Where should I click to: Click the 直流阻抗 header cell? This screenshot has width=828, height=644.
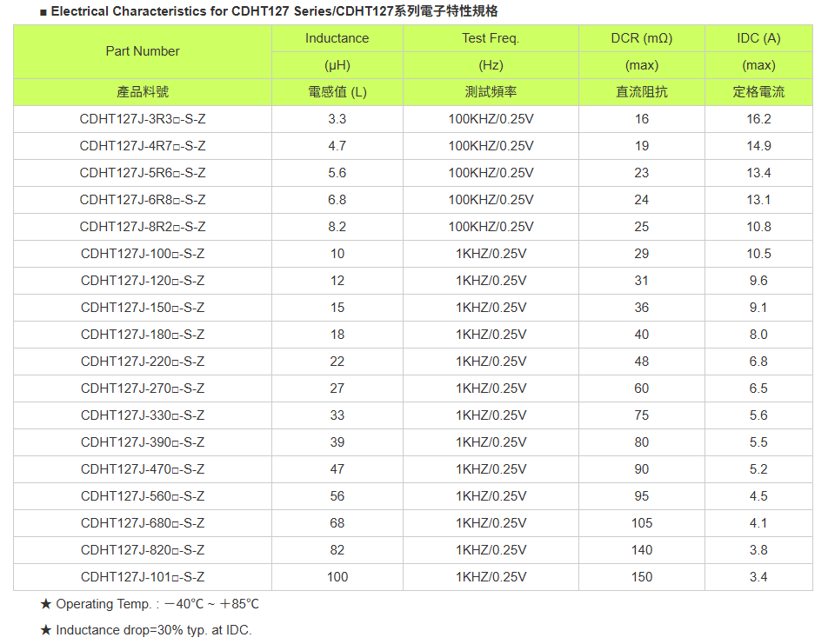(642, 92)
